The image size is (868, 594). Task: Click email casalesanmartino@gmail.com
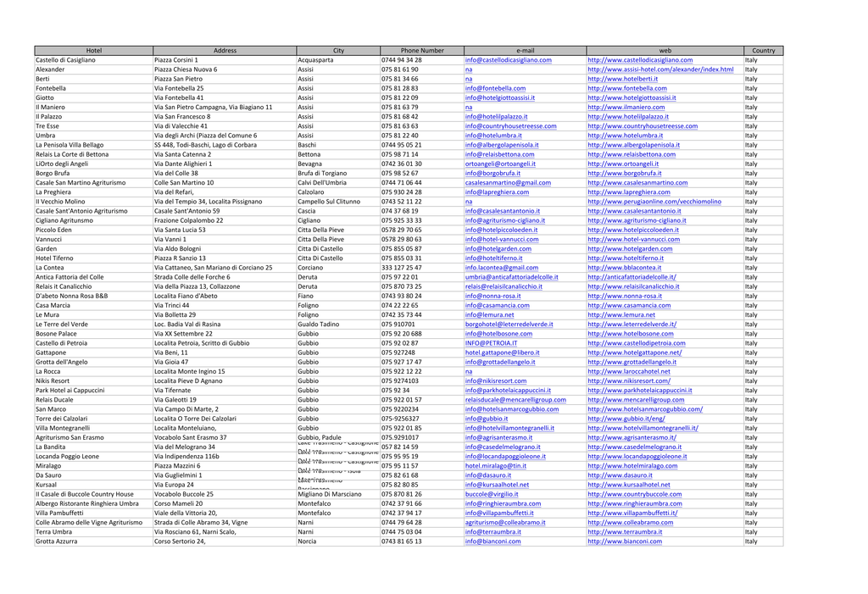pyautogui.click(x=509, y=183)
